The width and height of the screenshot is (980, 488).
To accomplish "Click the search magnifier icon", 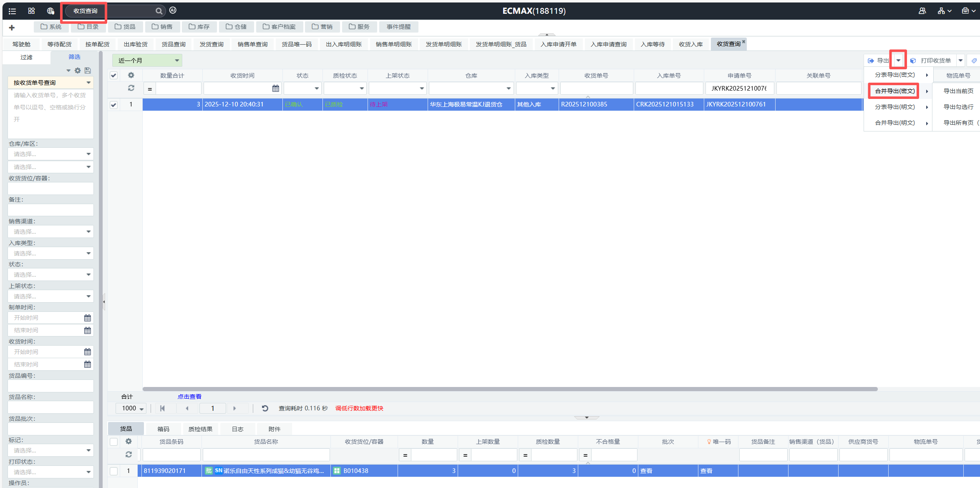I will coord(159,11).
